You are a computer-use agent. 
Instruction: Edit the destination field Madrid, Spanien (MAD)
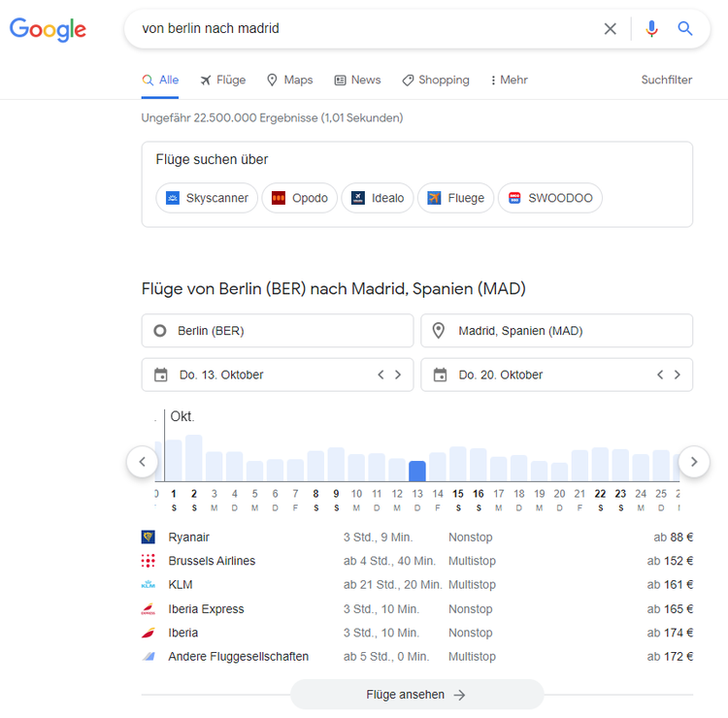pos(557,331)
